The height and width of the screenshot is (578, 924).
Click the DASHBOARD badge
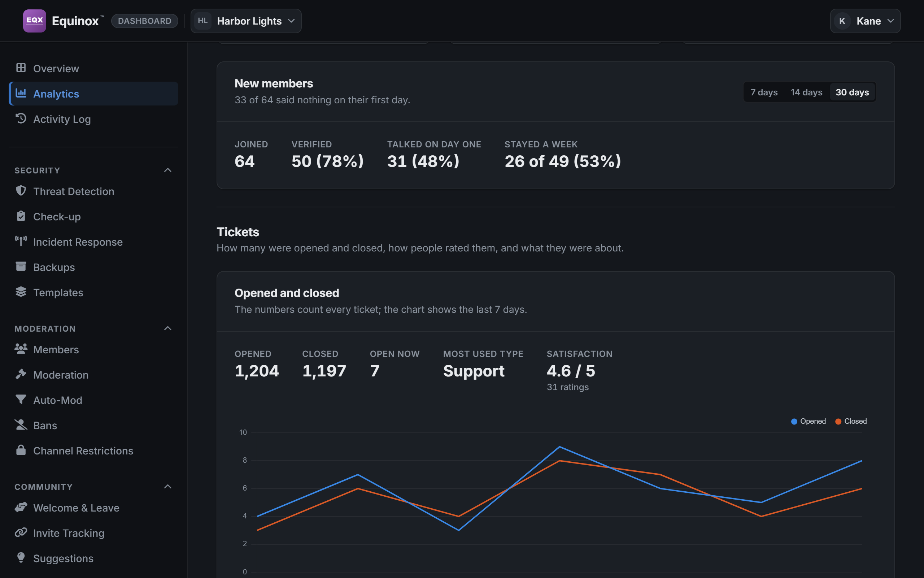tap(145, 21)
